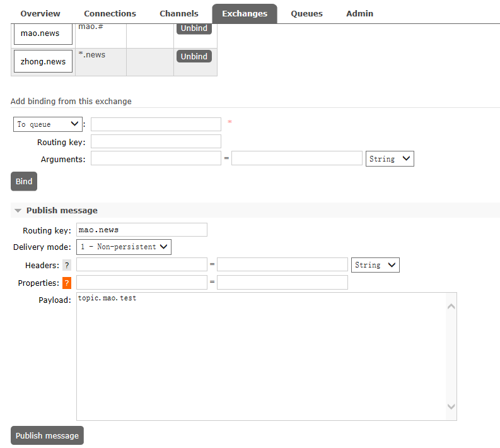Unbind the zhong.news queue binding
The image size is (500, 448).
194,56
